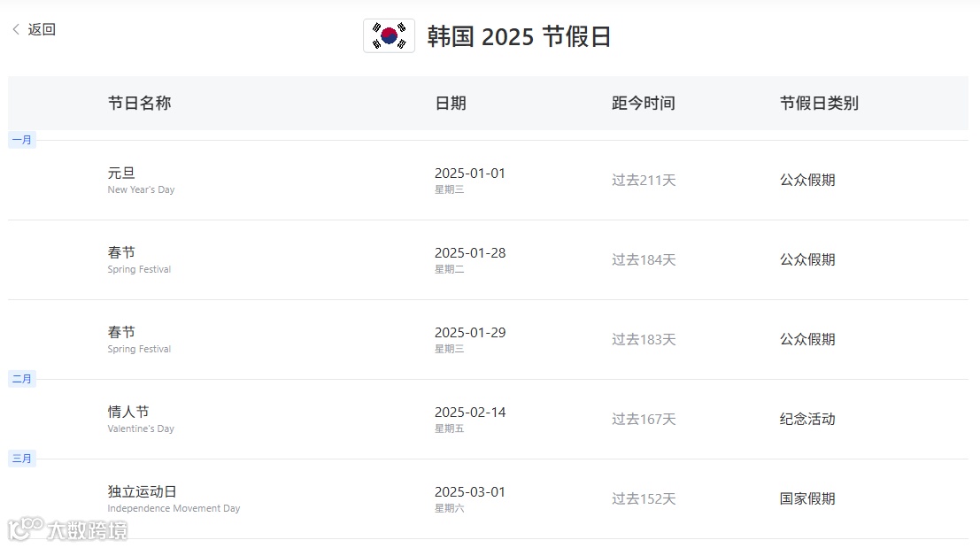Click the page title 韩国 2025 节假日
Image resolution: width=980 pixels, height=548 pixels.
tap(519, 36)
